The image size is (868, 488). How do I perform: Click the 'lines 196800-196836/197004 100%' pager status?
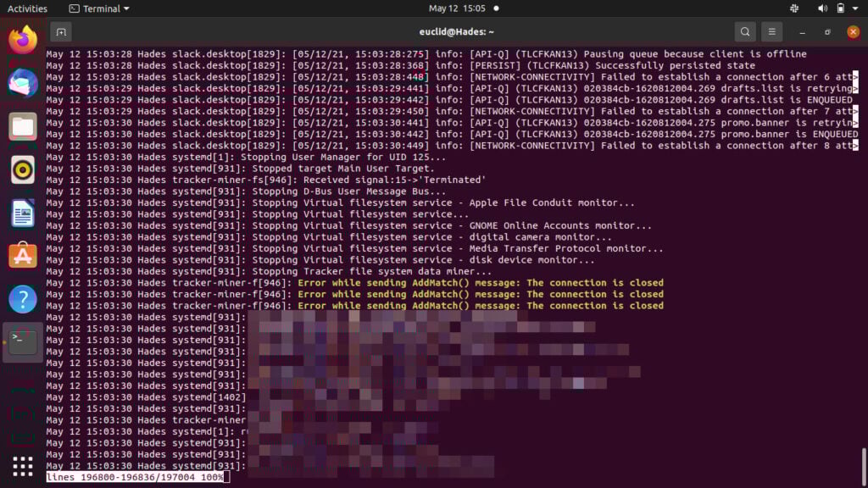point(135,477)
